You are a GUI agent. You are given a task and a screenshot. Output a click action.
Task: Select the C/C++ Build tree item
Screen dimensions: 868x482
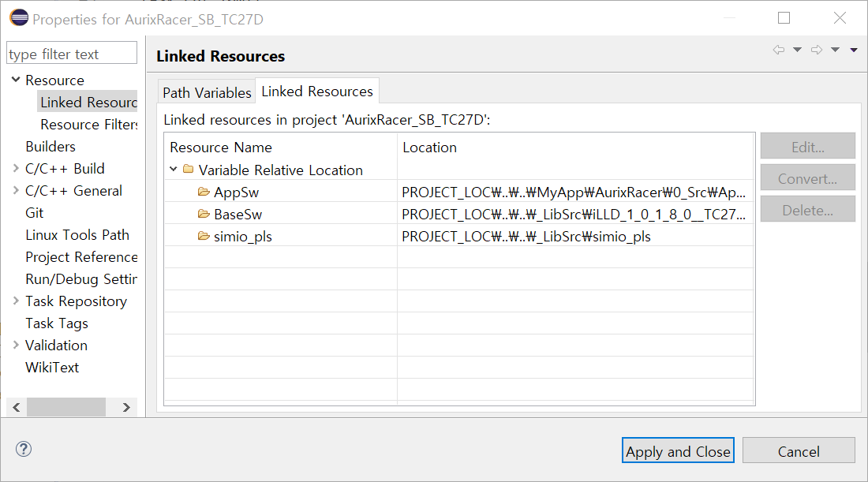pos(65,168)
